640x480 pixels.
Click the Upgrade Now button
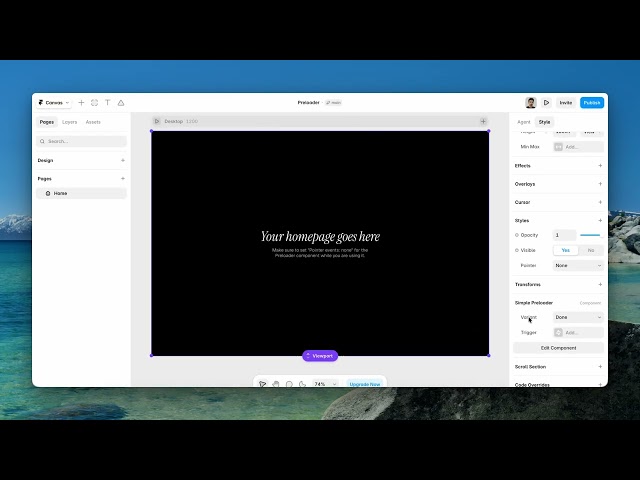pyautogui.click(x=364, y=384)
